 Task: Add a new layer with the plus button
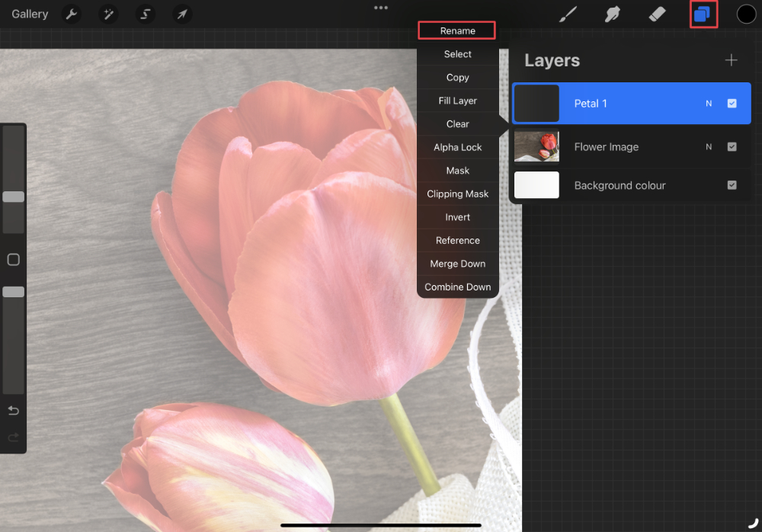coord(731,59)
